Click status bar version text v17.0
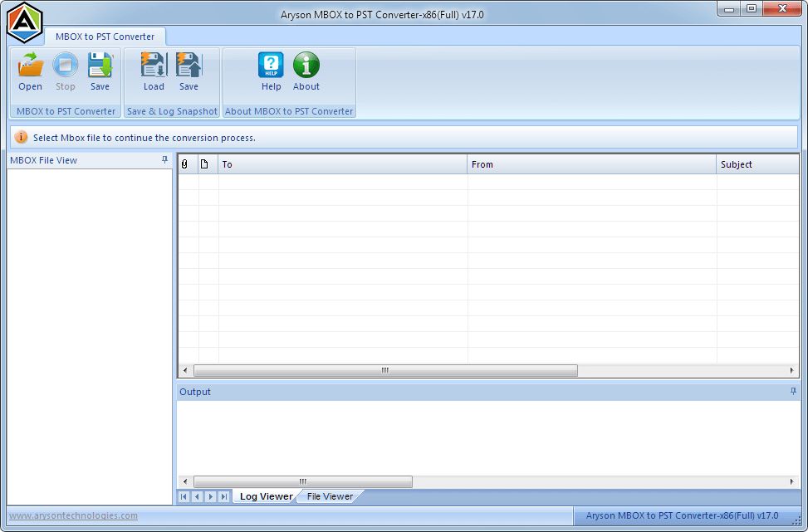Viewport: 808px width, 532px height. click(683, 515)
